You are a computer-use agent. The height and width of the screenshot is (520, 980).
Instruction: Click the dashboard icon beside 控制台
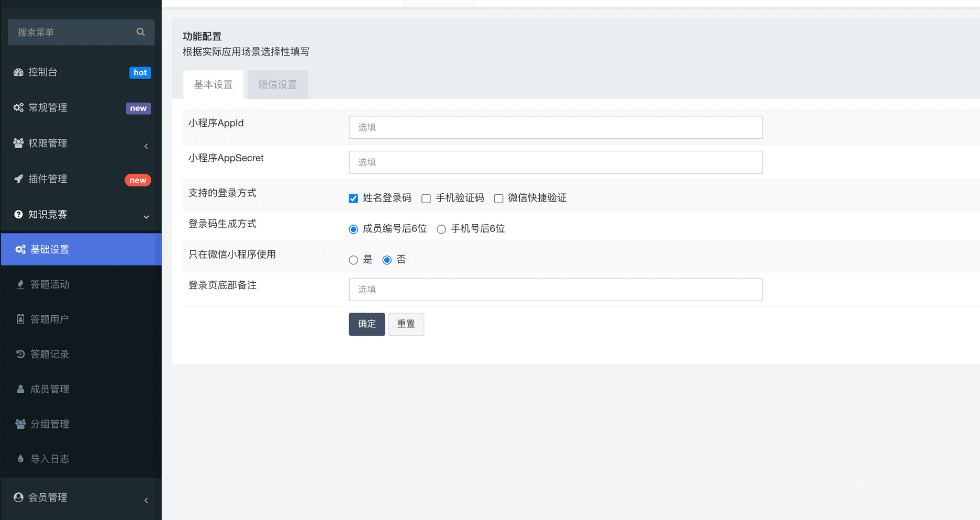click(18, 72)
